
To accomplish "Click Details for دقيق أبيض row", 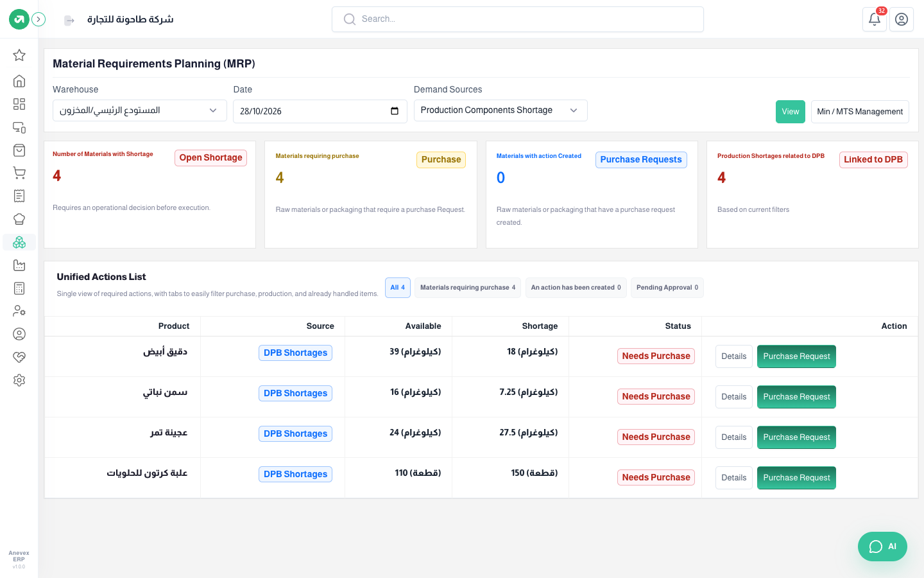I will pos(734,356).
